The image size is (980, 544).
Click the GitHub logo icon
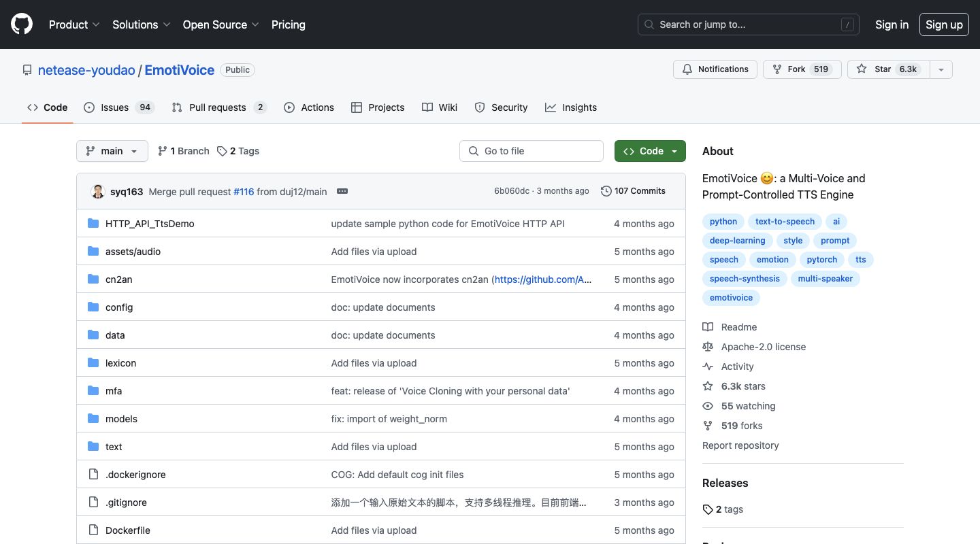coord(22,24)
